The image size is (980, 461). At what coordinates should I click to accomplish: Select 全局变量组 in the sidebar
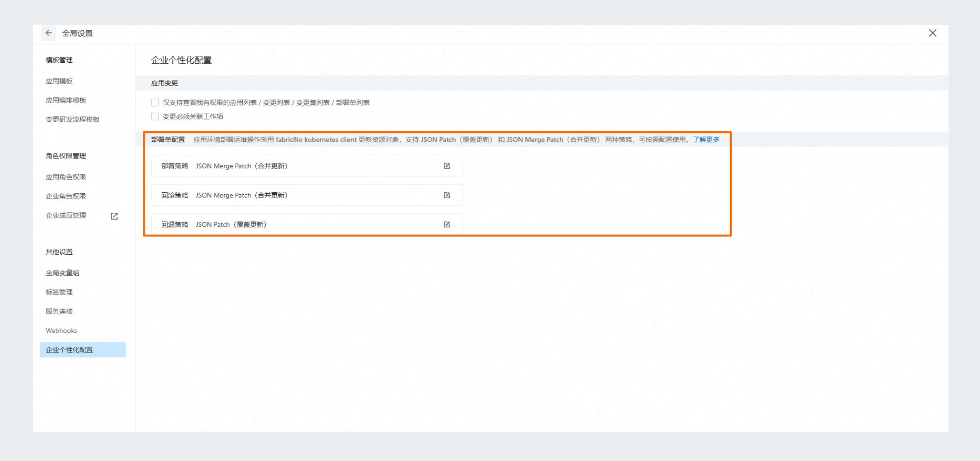tap(62, 273)
